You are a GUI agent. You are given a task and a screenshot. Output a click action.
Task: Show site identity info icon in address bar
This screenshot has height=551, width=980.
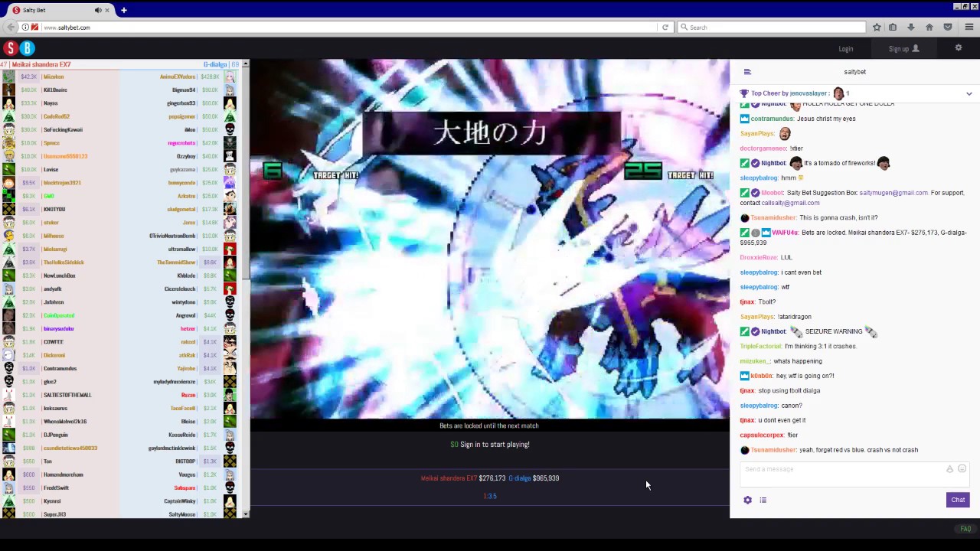[25, 28]
